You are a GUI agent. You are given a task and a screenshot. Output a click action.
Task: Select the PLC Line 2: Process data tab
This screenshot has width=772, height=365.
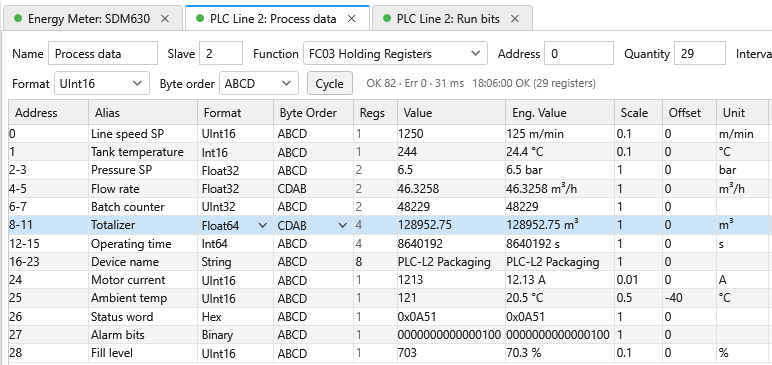[x=277, y=19]
